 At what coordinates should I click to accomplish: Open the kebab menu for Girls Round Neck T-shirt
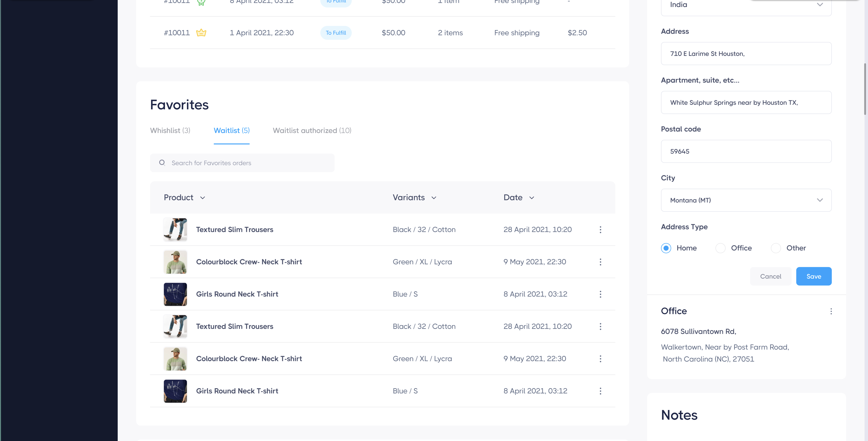pyautogui.click(x=600, y=294)
